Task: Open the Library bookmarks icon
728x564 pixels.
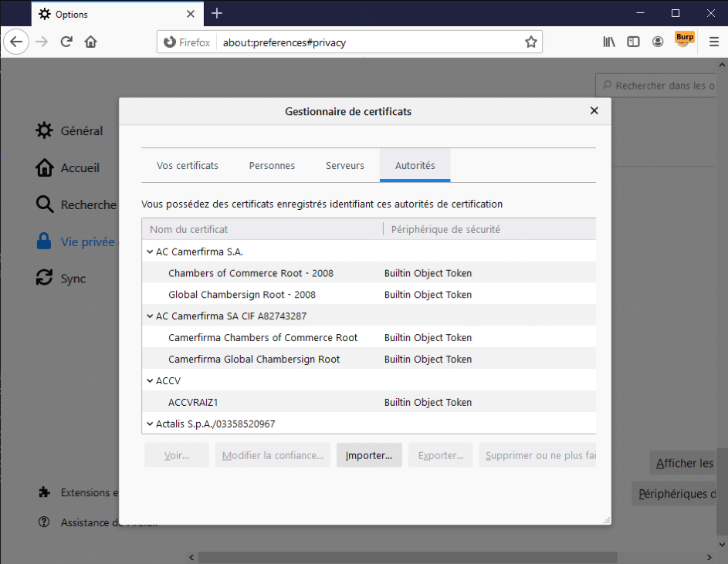Action: point(609,42)
